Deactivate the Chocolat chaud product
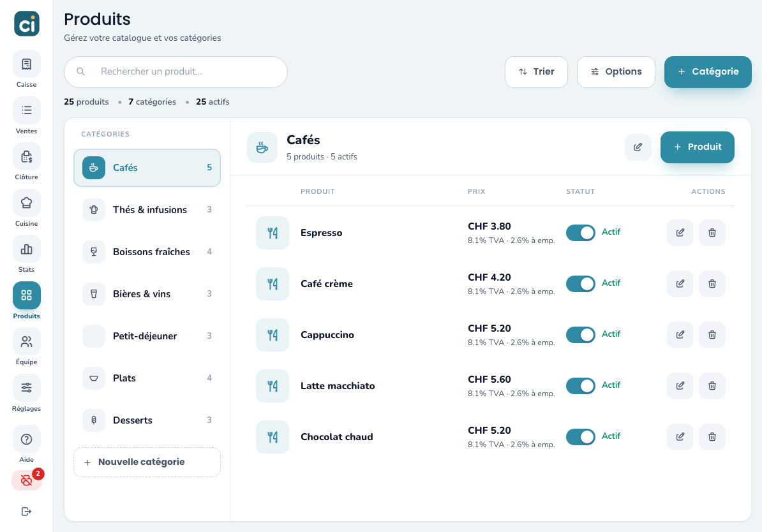Screen dimensions: 762x532 pyautogui.click(x=581, y=437)
